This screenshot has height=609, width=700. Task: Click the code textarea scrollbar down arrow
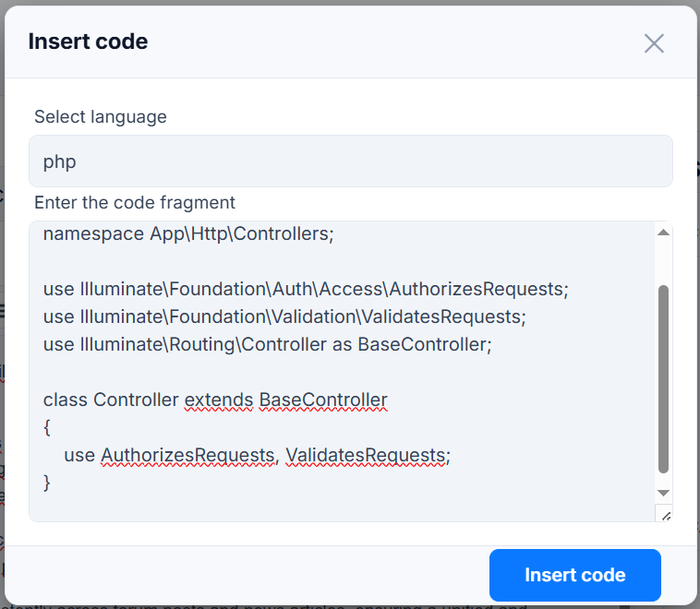663,493
